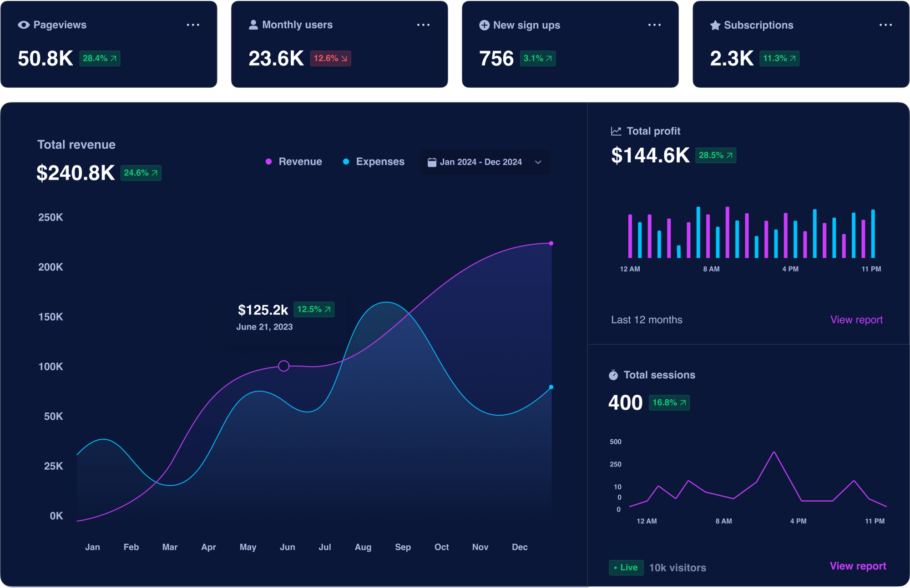Viewport: 910px width, 588px height.
Task: Click the 3.1% New sign ups badge
Action: coord(538,59)
